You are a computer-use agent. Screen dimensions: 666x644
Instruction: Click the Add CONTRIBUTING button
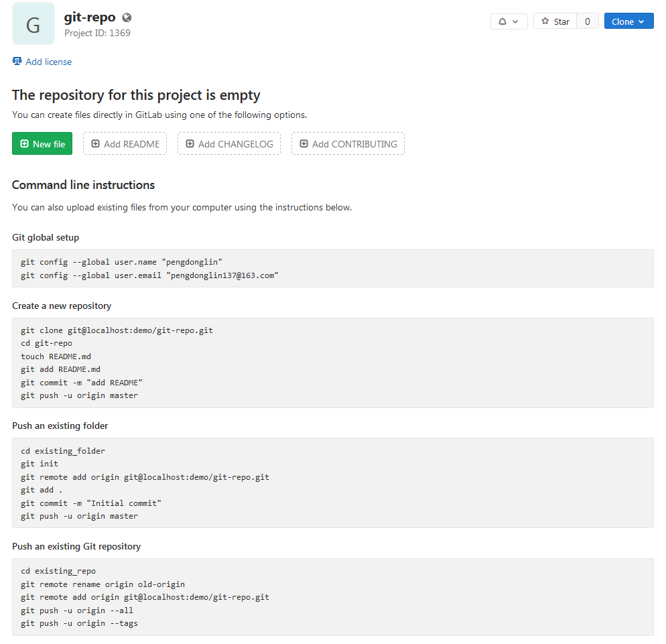tap(347, 143)
